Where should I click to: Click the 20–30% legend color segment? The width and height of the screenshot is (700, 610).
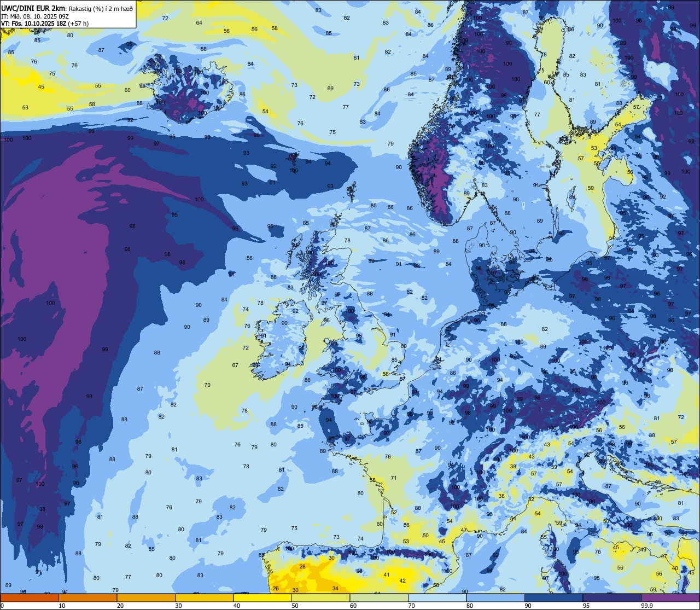(x=146, y=597)
